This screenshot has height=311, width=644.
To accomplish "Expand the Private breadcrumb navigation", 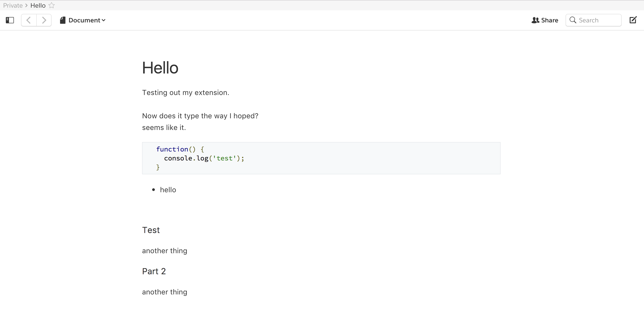I will [13, 5].
